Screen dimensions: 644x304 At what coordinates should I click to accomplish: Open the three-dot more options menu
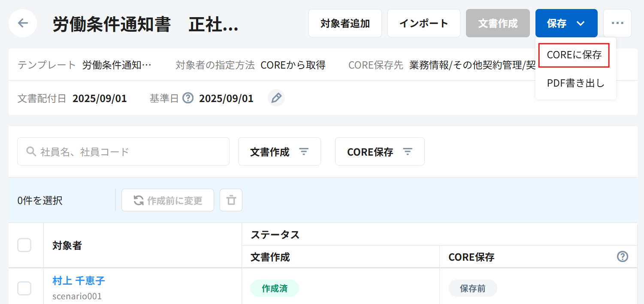point(617,23)
